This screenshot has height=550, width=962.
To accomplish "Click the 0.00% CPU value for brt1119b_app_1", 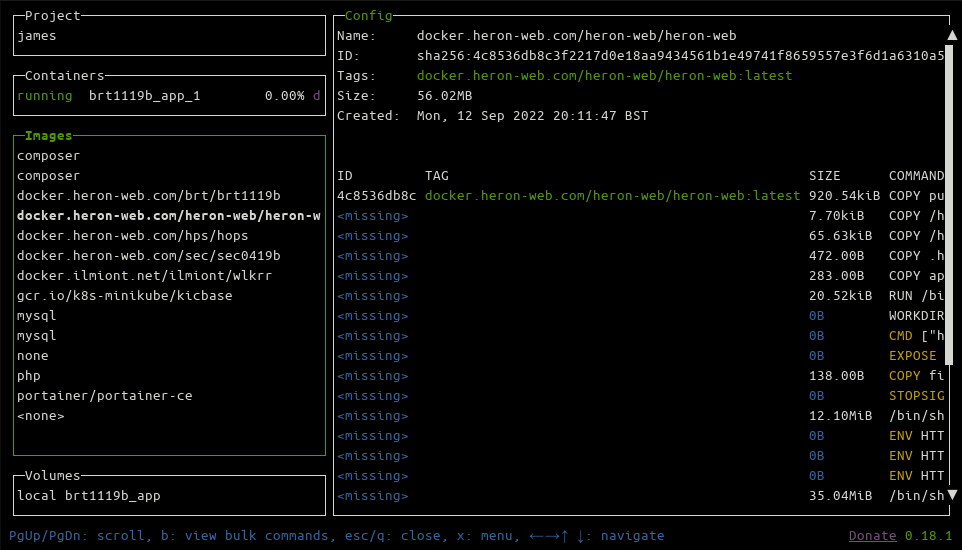I will (285, 96).
